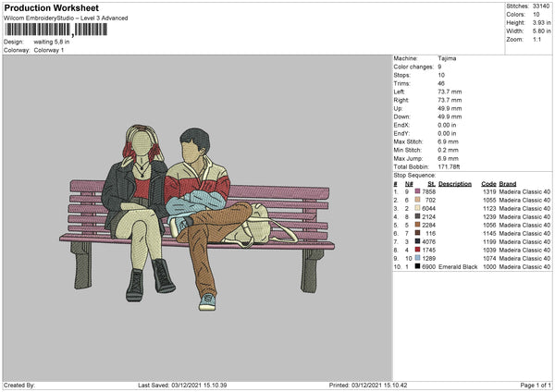Viewport: 555px width, 392px height.
Task: Select the black Emerald Black thread swatch
Action: [x=417, y=266]
